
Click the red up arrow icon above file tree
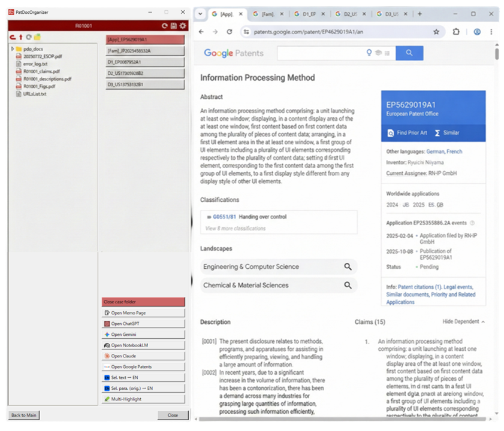[20, 37]
